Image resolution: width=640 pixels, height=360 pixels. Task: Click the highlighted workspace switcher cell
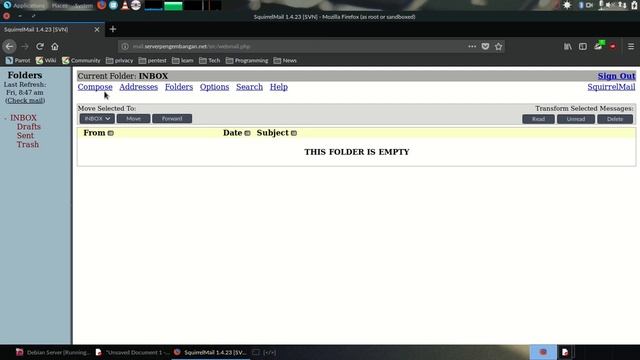tap(543, 352)
